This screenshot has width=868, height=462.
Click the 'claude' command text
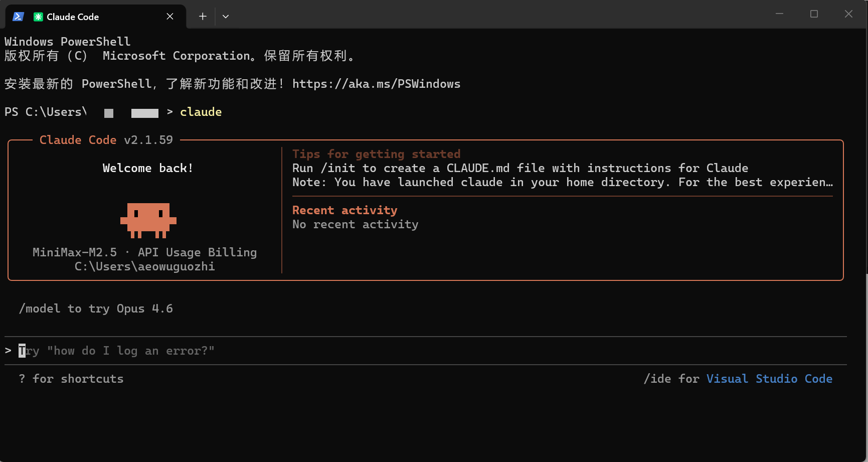[201, 112]
